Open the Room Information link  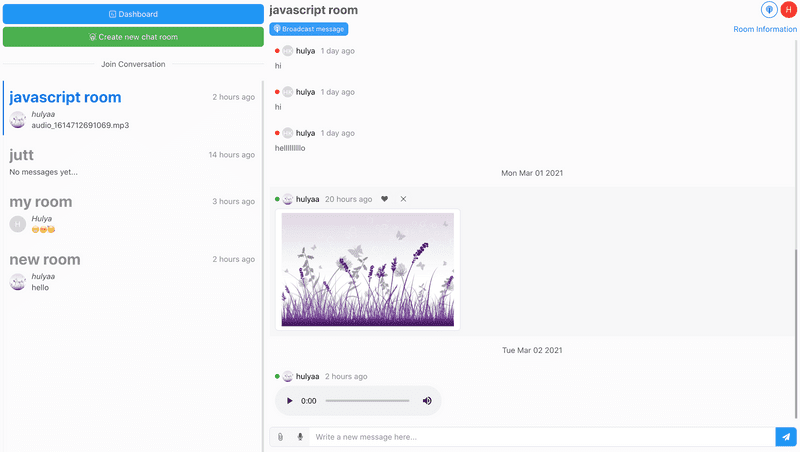764,30
